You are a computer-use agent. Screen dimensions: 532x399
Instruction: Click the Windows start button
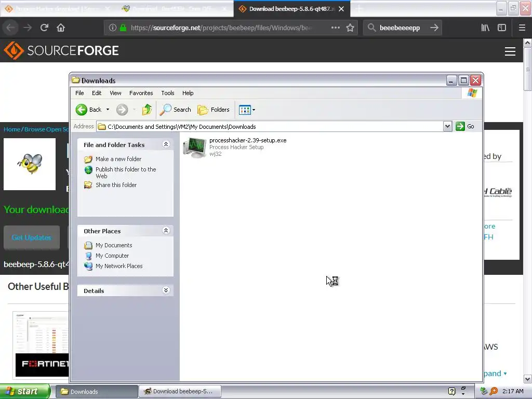pos(25,391)
